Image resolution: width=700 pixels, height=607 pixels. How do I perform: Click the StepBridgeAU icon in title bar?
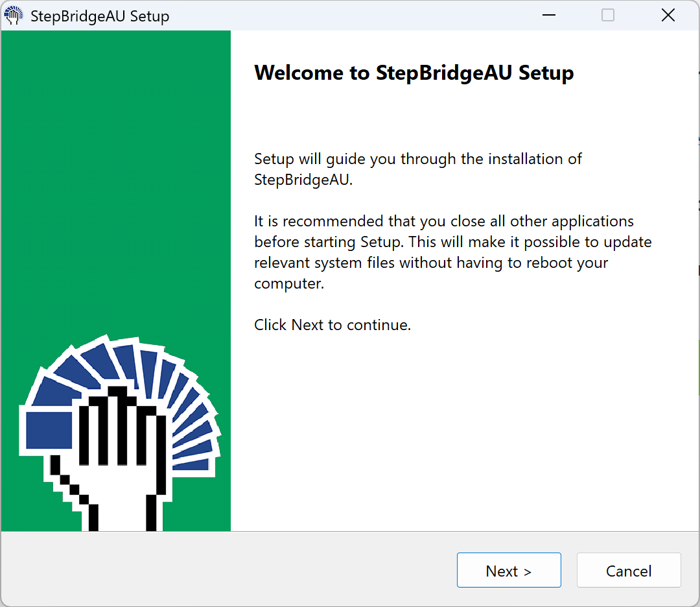pyautogui.click(x=13, y=15)
